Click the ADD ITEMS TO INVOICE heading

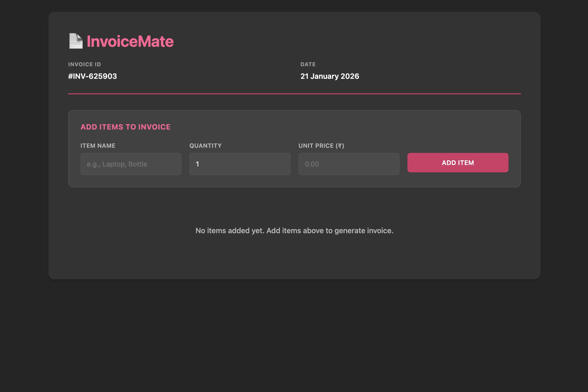click(125, 127)
